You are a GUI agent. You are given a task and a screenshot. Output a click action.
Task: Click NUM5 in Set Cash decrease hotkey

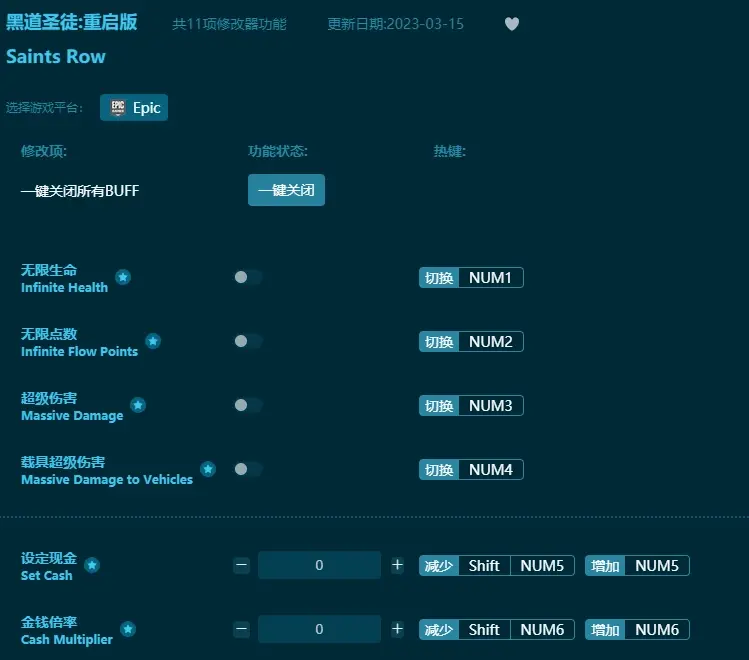pos(542,565)
